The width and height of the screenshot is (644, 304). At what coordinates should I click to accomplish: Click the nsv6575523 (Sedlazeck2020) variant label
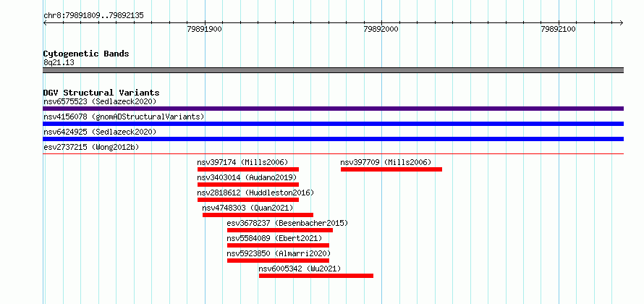tap(100, 101)
